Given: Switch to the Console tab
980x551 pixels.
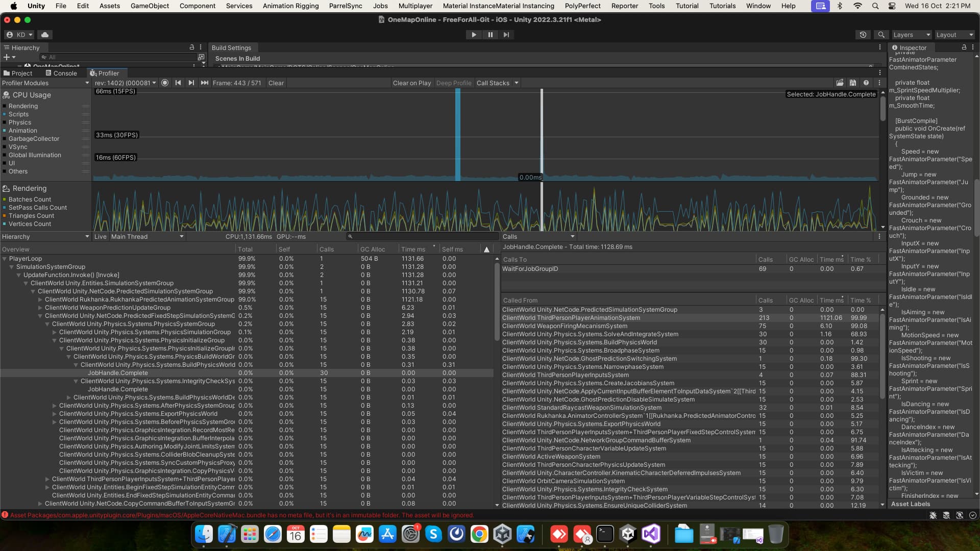Looking at the screenshot, I should pos(61,73).
